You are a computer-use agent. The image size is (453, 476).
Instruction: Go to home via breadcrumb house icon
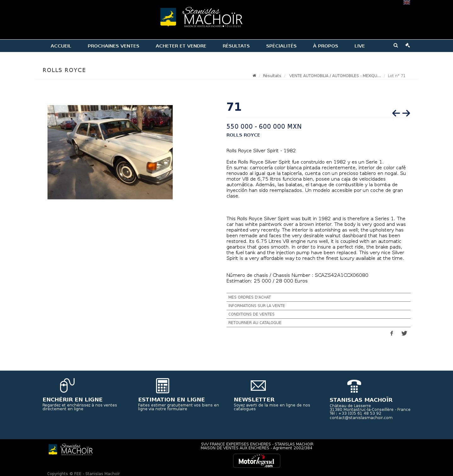point(254,76)
